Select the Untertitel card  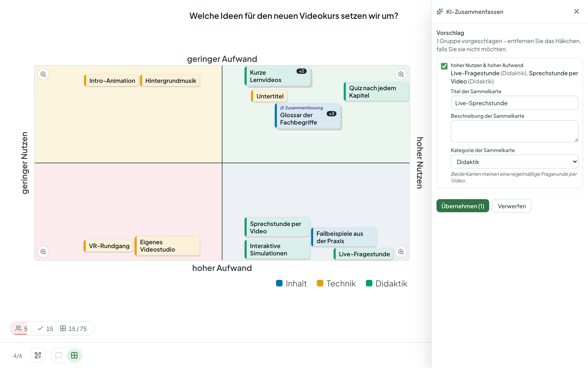pyautogui.click(x=269, y=96)
